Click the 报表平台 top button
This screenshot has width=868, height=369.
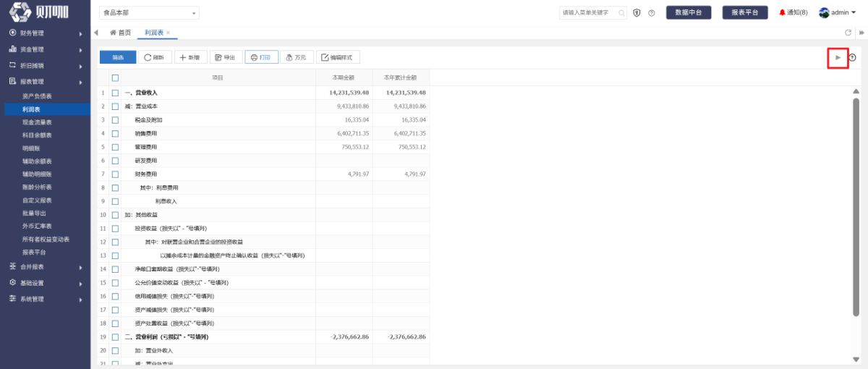pyautogui.click(x=745, y=13)
